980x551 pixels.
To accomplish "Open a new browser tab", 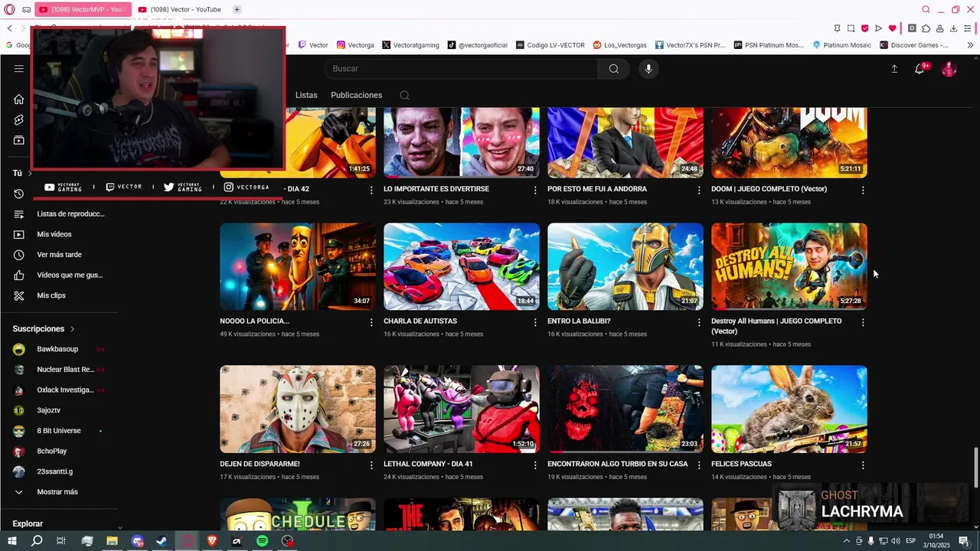I will tap(237, 9).
